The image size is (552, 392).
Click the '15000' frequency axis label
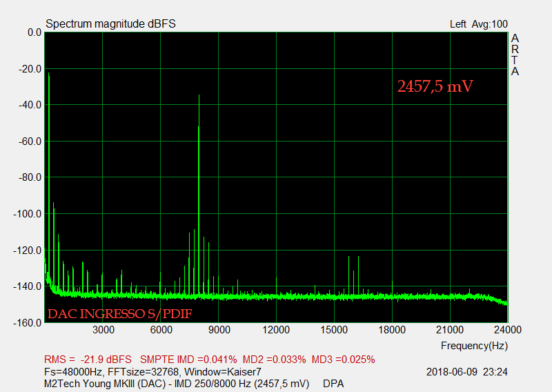pyautogui.click(x=334, y=330)
